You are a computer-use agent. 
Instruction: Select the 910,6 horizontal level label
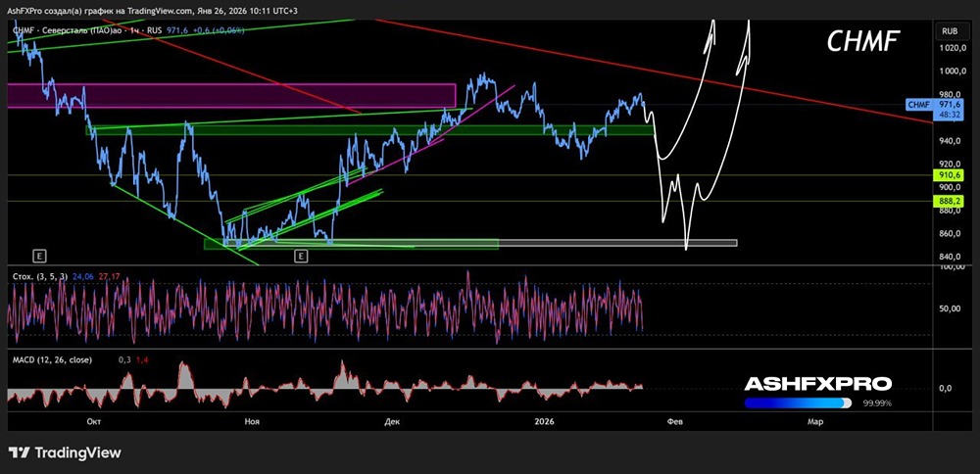pos(952,175)
